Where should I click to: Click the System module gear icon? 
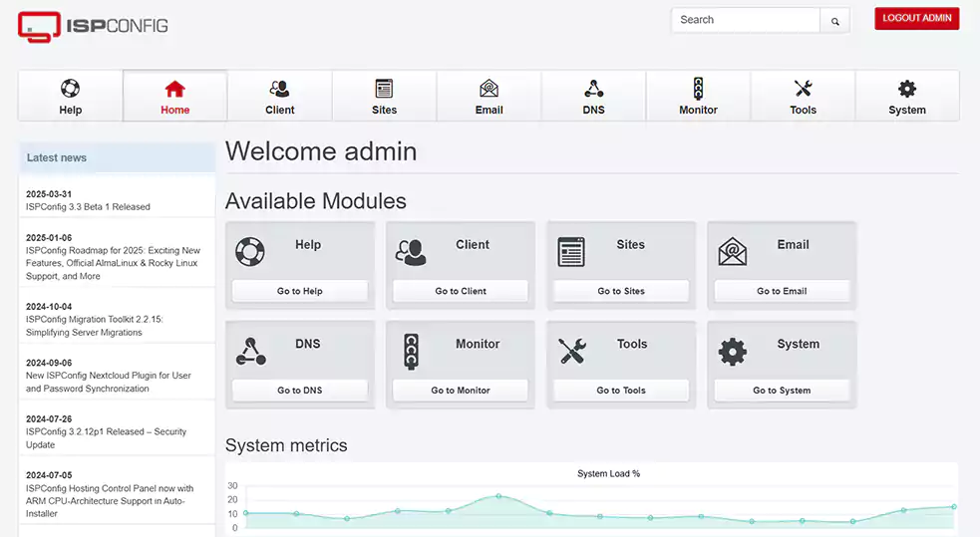pos(732,351)
